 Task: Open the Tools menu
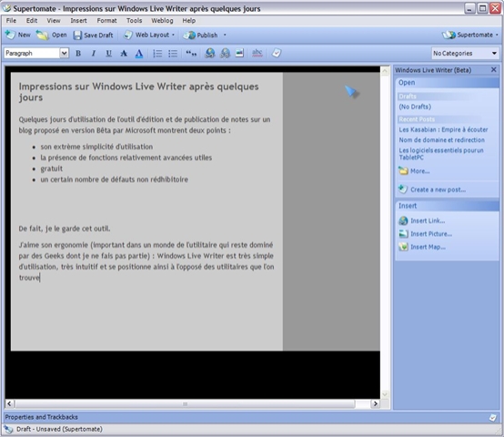click(x=135, y=21)
